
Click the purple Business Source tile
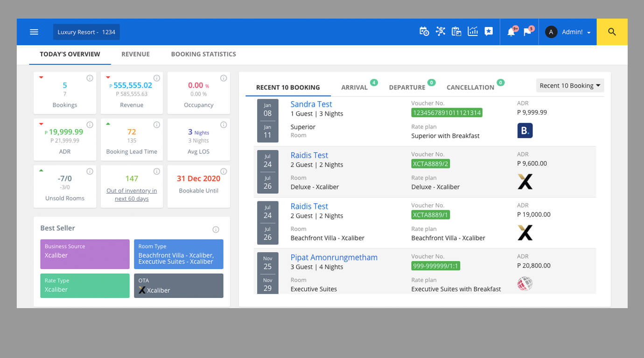[x=85, y=254]
